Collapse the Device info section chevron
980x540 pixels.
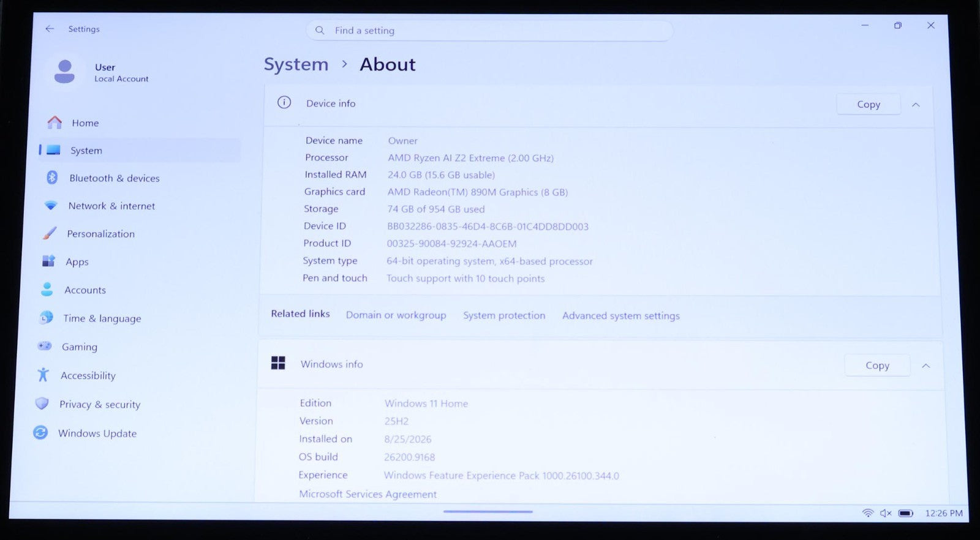coord(916,105)
